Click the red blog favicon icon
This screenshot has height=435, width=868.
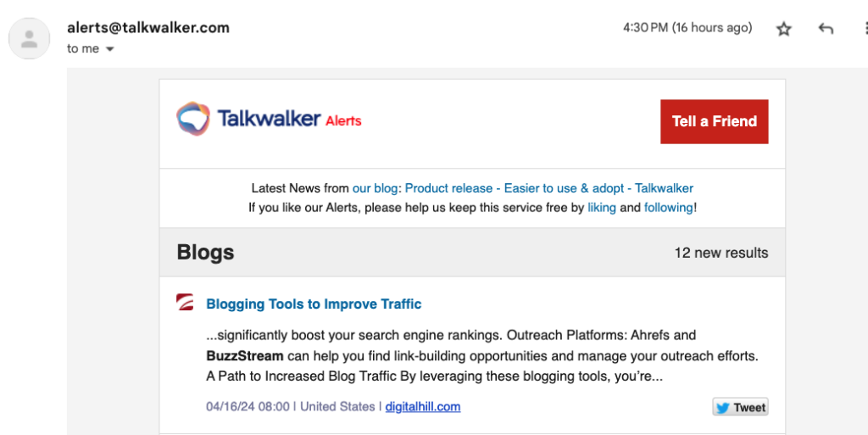point(185,303)
